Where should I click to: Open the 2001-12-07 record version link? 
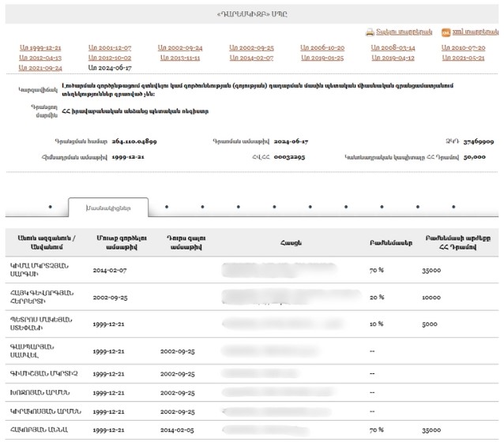[110, 48]
